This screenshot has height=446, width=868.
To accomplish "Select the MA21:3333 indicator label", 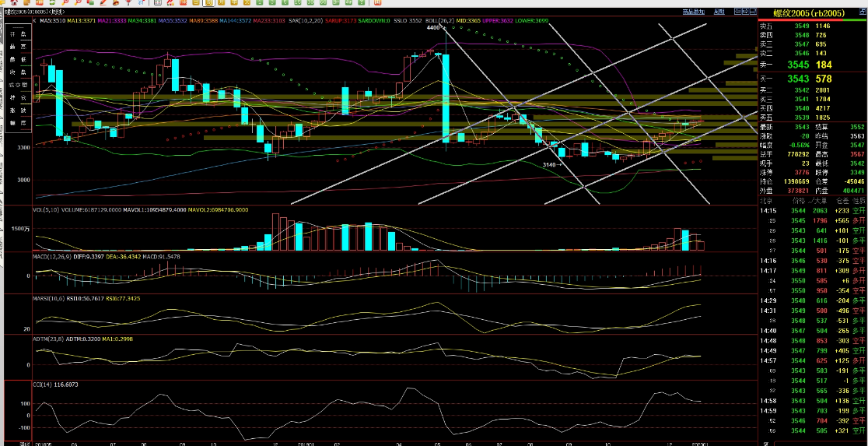I will (x=112, y=20).
